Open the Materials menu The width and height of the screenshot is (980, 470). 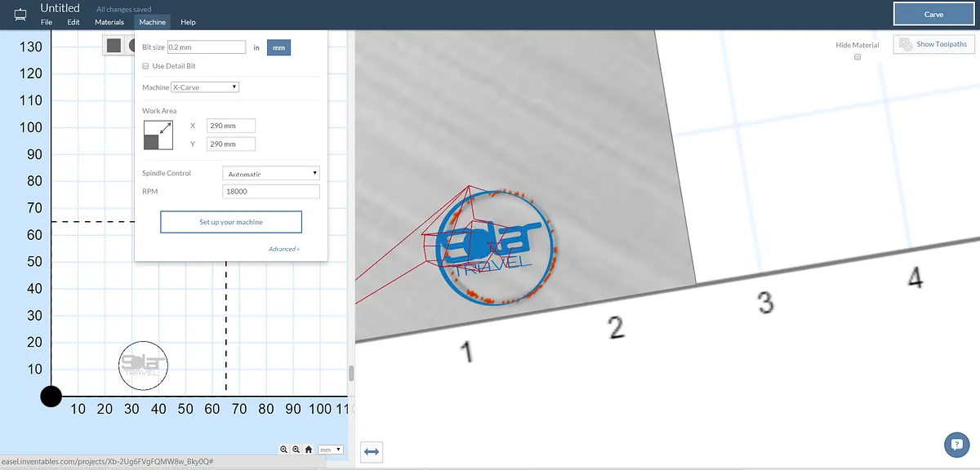point(109,22)
